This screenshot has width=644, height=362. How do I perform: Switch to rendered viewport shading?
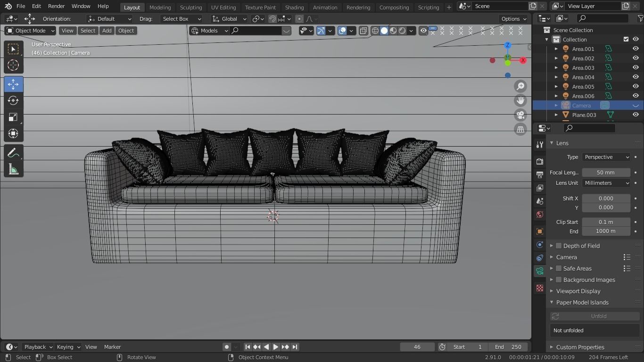tap(402, 31)
